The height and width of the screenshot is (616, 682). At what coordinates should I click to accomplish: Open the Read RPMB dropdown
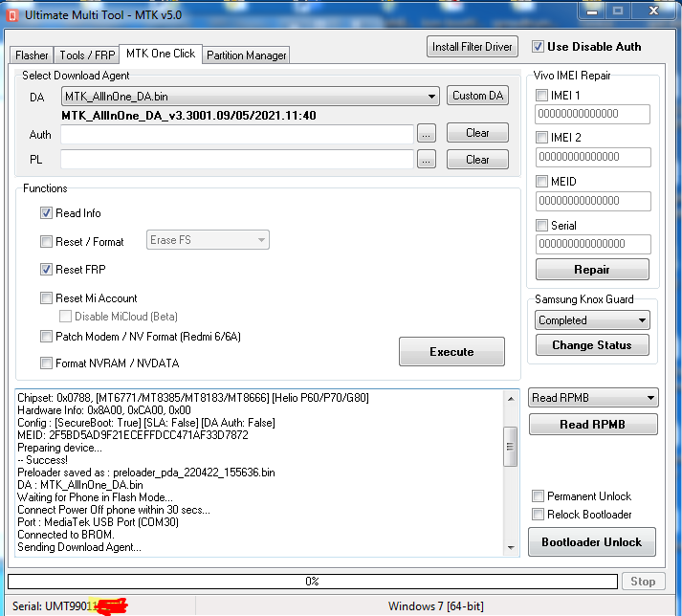coord(593,398)
